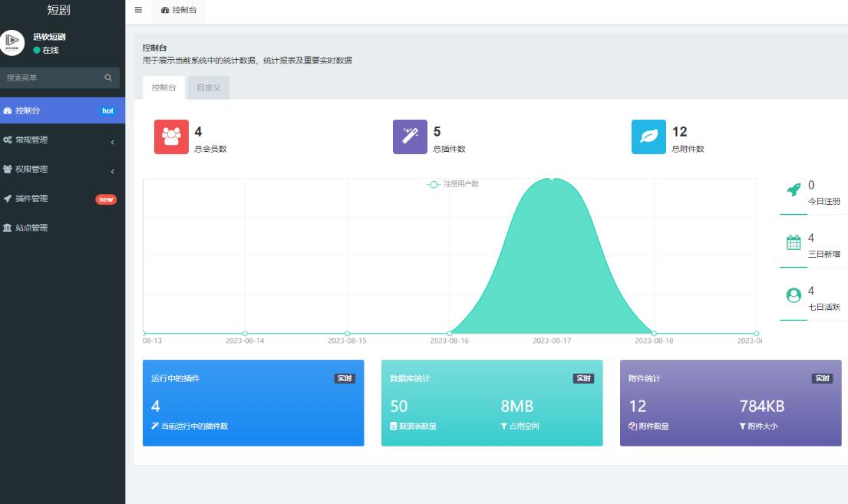
Task: Select the 控制台 content tab
Action: (x=164, y=87)
